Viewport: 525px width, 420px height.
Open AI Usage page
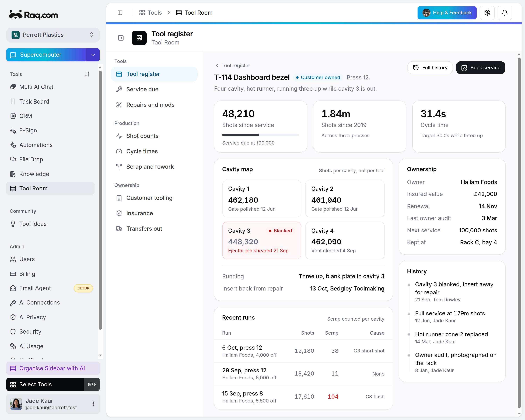(50, 346)
